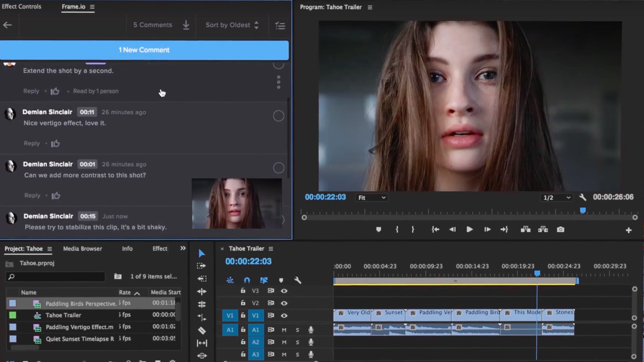
Task: Reply to Demian Sinclair's vertigo comment
Action: pyautogui.click(x=32, y=143)
